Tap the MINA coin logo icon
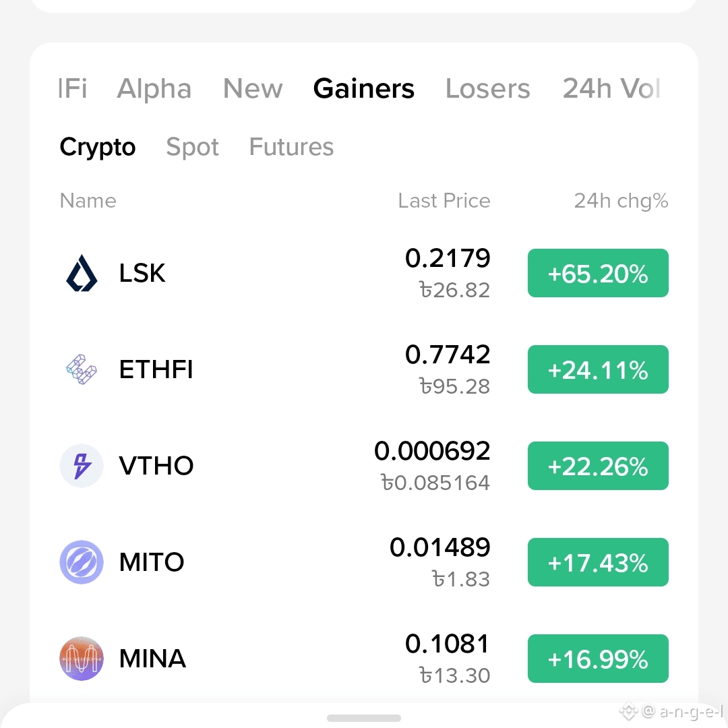This screenshot has width=728, height=728. (x=82, y=659)
